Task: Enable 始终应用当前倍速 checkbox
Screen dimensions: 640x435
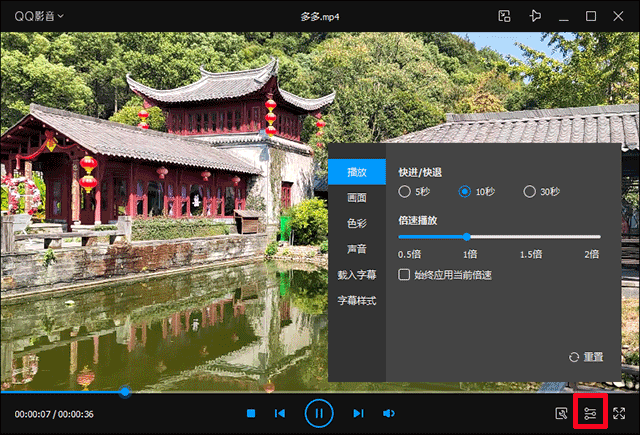Action: [405, 274]
